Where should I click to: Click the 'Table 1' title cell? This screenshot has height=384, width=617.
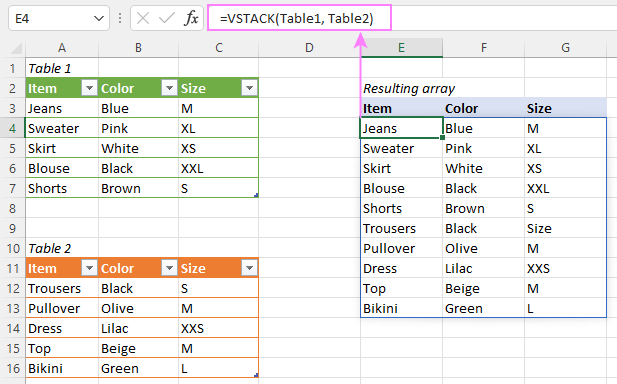62,68
